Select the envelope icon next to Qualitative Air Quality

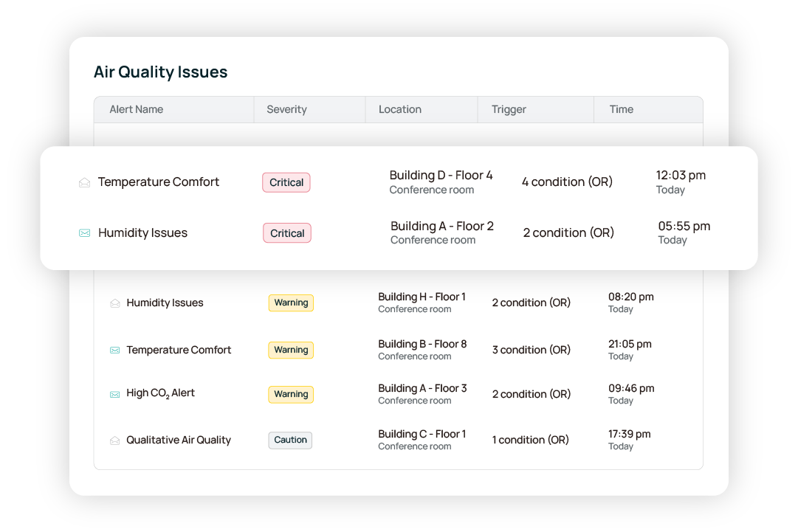(x=114, y=440)
